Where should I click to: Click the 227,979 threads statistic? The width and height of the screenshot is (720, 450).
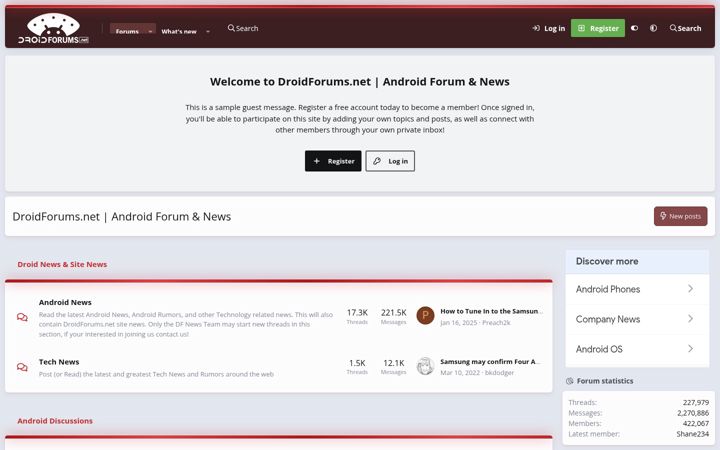696,402
